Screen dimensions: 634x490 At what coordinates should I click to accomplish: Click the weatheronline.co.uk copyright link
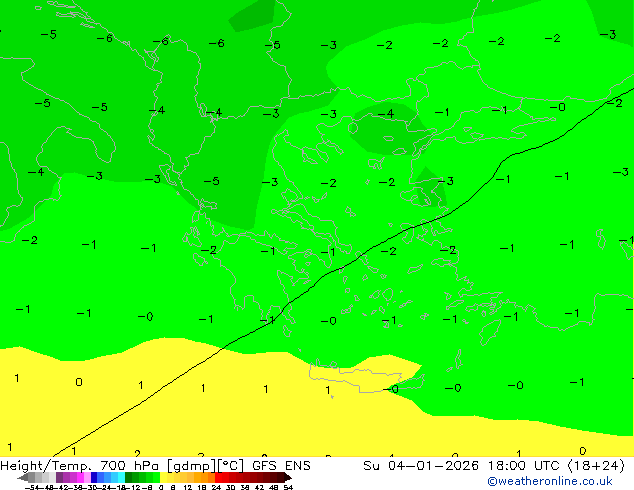click(x=550, y=481)
